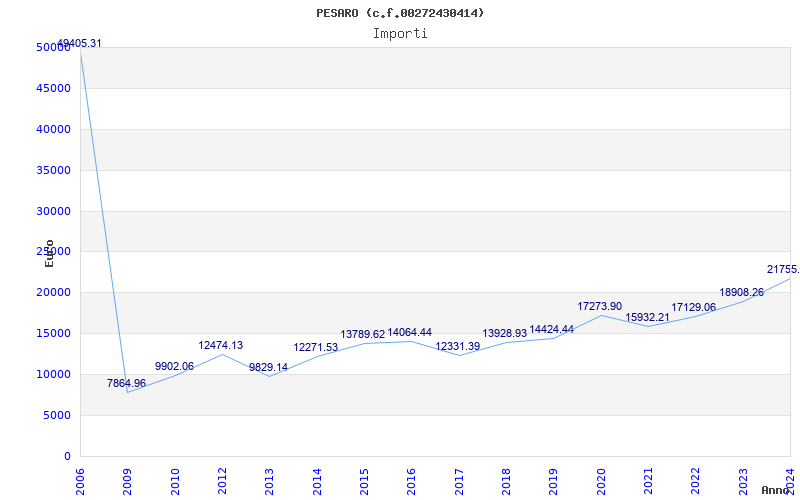Image resolution: width=800 pixels, height=500 pixels.
Task: Click the Euro y-axis label
Action: point(49,253)
